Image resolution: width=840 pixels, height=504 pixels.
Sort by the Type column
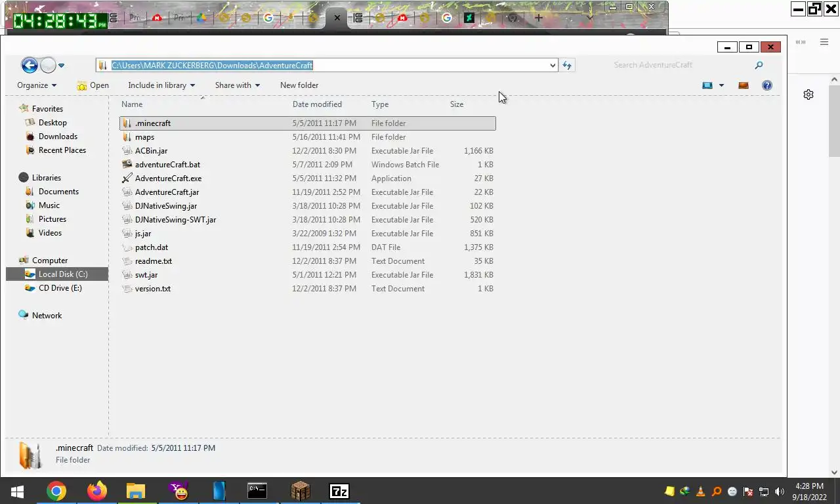(380, 104)
